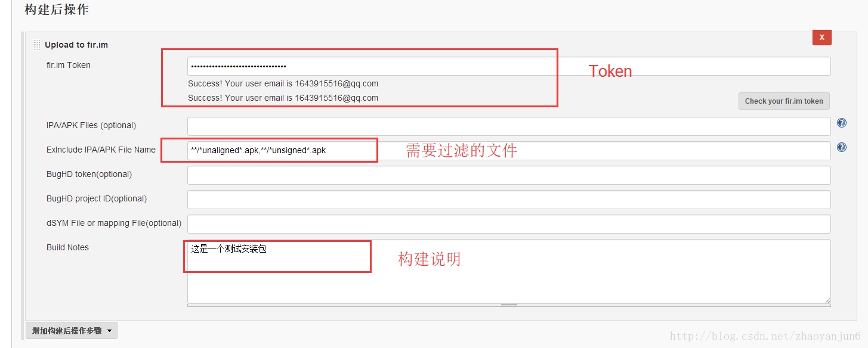Click the 'BugHD project ID(optional)' label

tap(97, 198)
